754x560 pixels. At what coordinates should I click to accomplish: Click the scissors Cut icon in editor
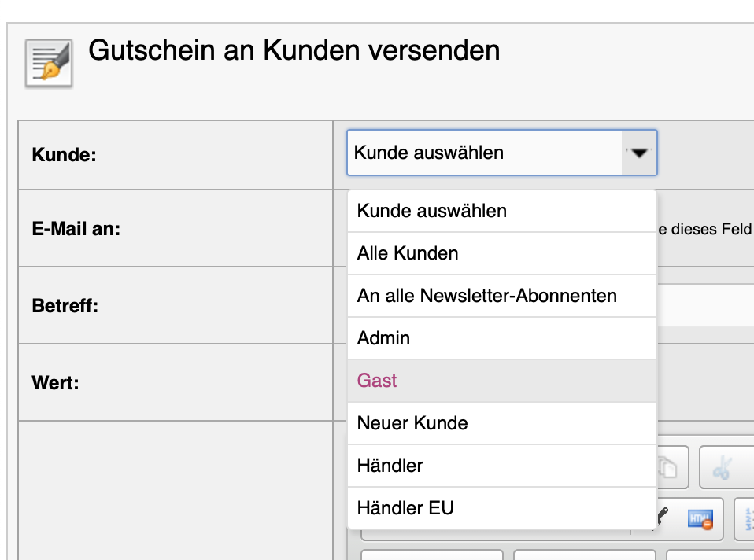point(721,468)
